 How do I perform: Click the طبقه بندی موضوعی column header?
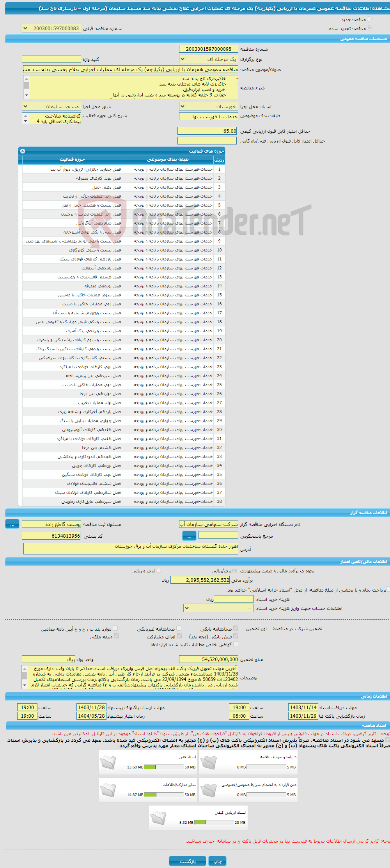(x=168, y=159)
